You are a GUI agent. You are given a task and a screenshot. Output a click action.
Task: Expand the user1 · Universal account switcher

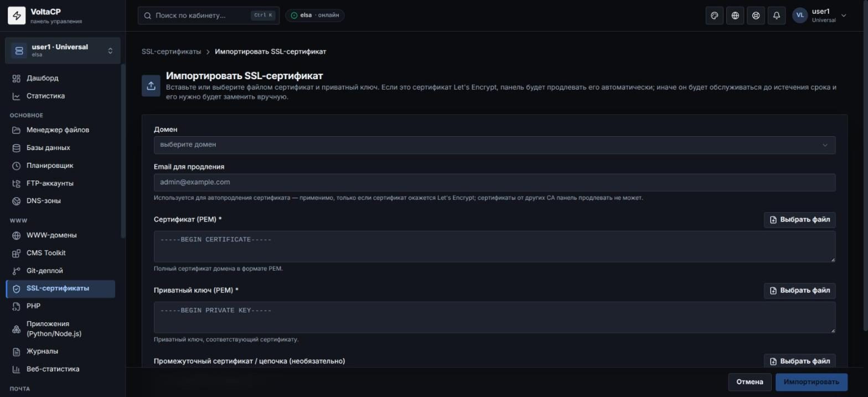63,51
